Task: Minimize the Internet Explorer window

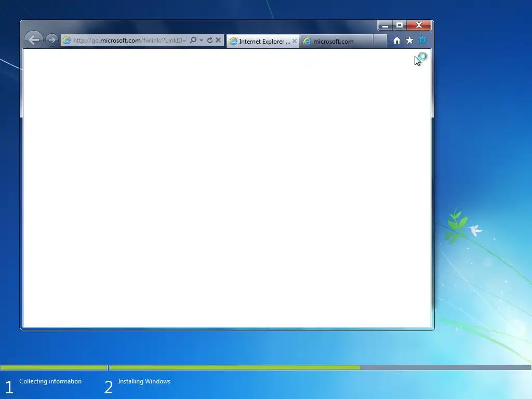Action: (x=385, y=25)
